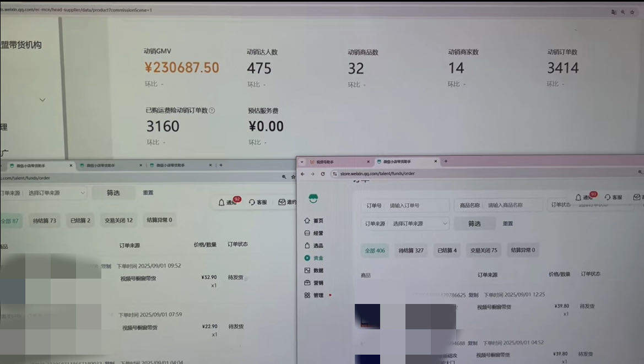Open new tab in the right window
The image size is (644, 364).
[446, 161]
